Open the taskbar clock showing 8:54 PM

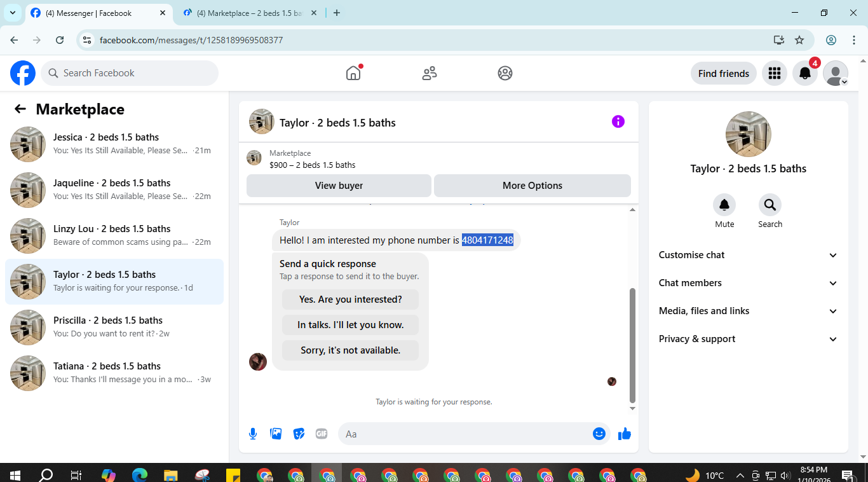[814, 474]
